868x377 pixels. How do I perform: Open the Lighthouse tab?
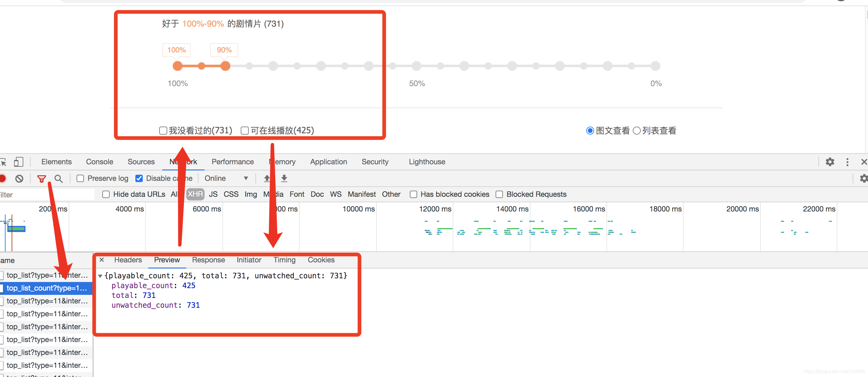[x=427, y=162]
